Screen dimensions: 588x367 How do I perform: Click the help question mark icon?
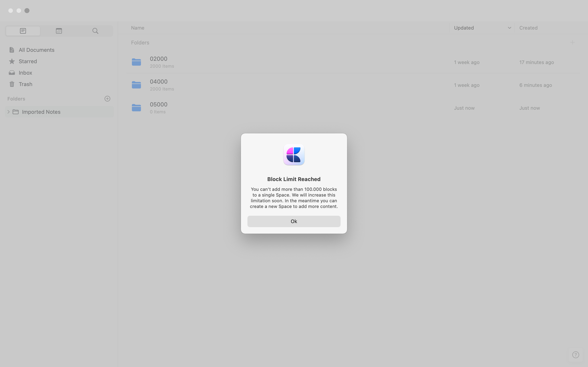pos(575,355)
